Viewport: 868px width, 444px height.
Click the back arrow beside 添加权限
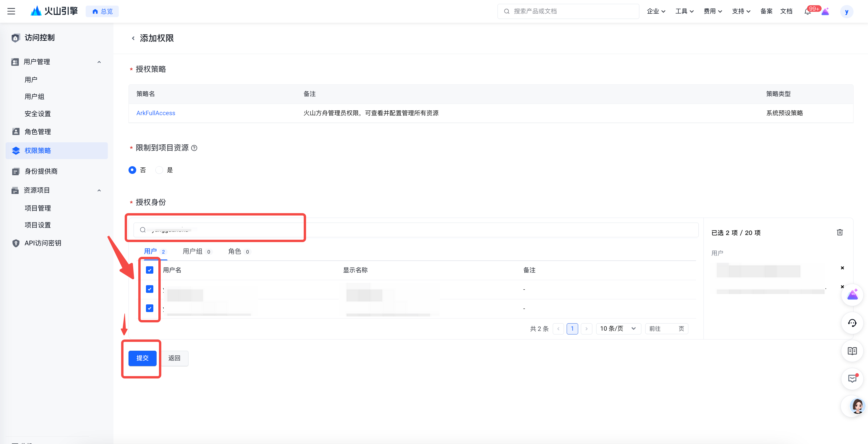point(133,38)
